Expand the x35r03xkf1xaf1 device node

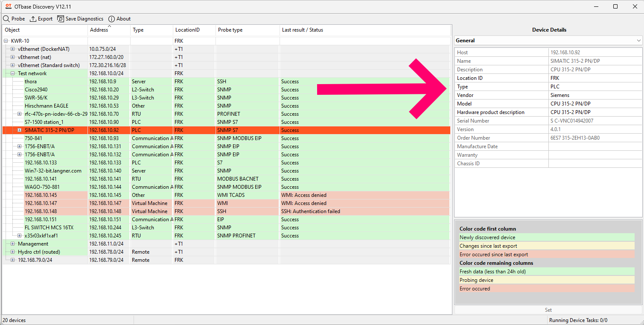click(20, 236)
